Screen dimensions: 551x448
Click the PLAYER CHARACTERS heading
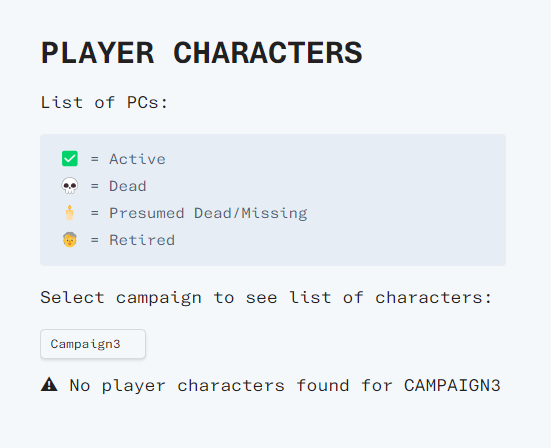tap(201, 53)
